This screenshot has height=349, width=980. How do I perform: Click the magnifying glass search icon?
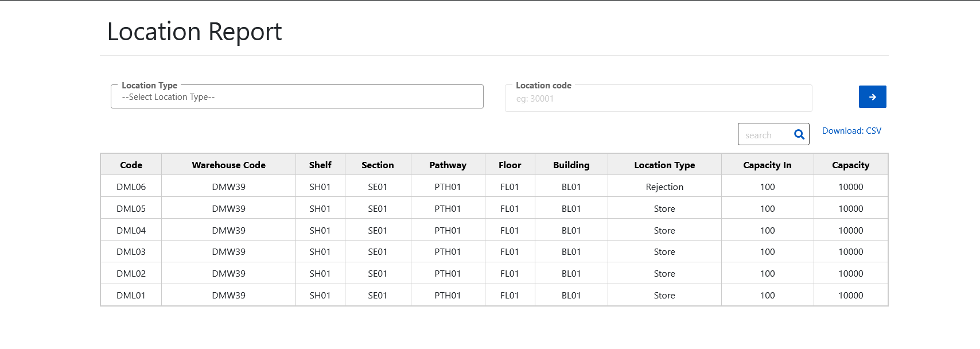pyautogui.click(x=799, y=135)
